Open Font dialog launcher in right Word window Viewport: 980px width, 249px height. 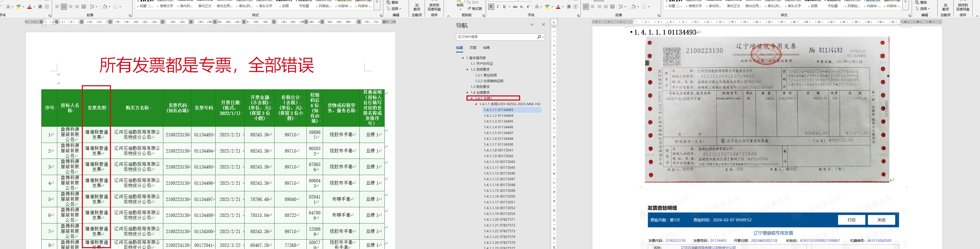[x=579, y=16]
